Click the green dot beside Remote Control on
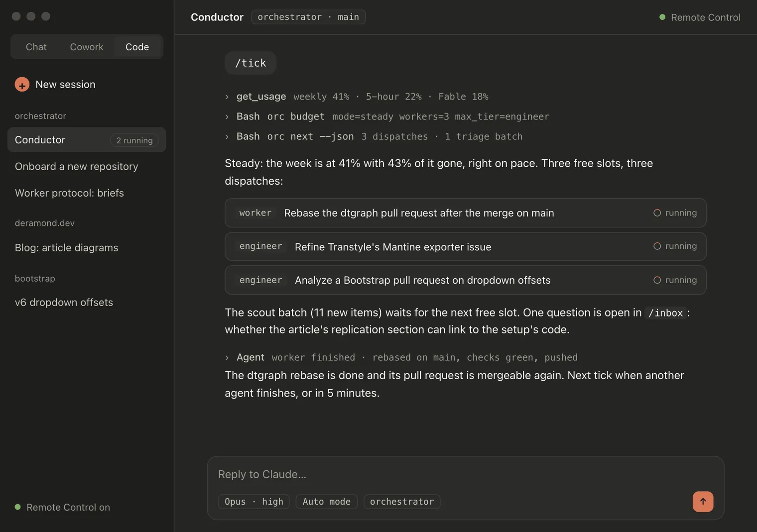The image size is (757, 532). pos(18,507)
